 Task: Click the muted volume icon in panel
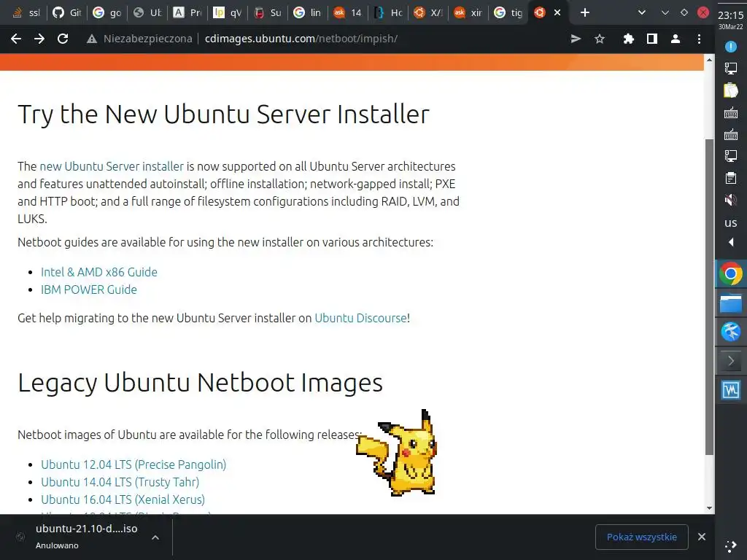[x=731, y=200]
